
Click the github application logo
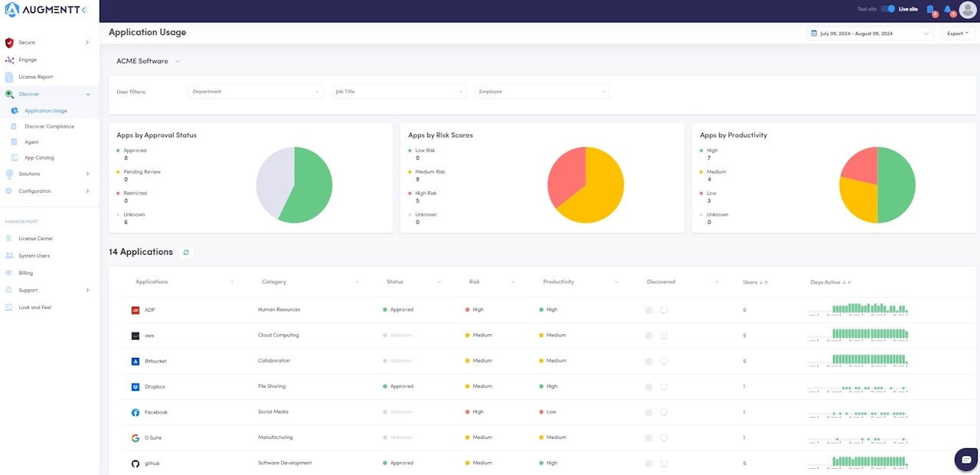pyautogui.click(x=136, y=464)
